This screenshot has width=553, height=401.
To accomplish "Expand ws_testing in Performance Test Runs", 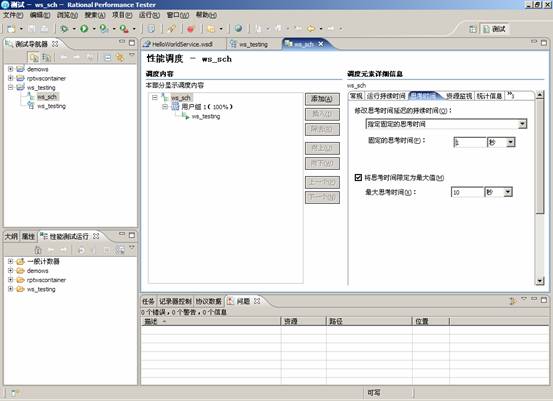I will [11, 289].
